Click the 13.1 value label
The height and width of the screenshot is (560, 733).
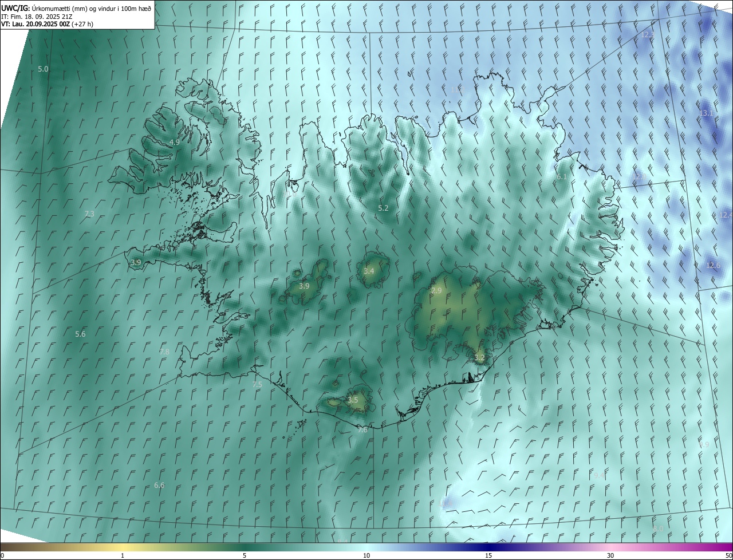(706, 113)
